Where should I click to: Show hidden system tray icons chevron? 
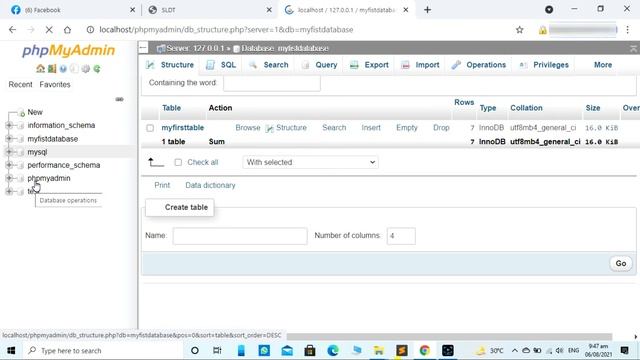(515, 350)
